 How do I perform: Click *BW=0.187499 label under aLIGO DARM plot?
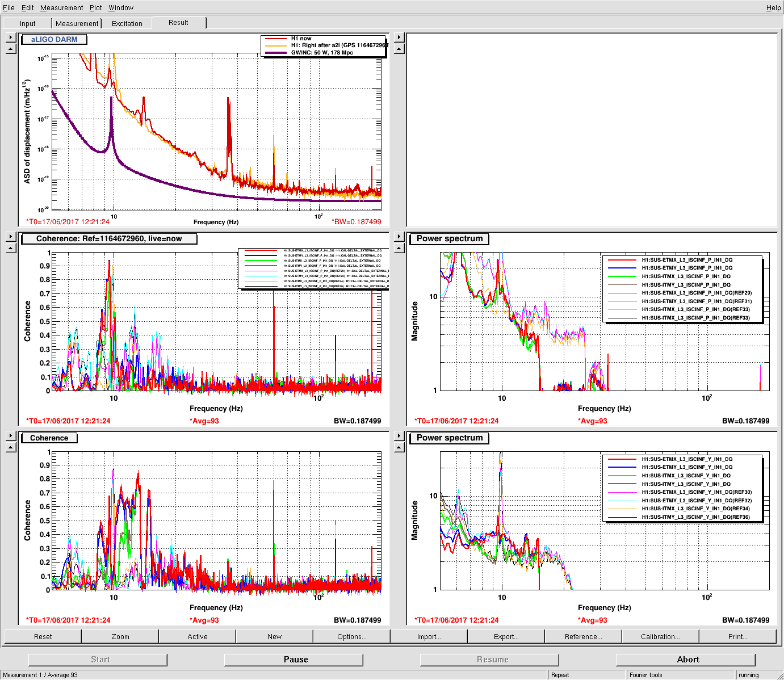tap(357, 222)
